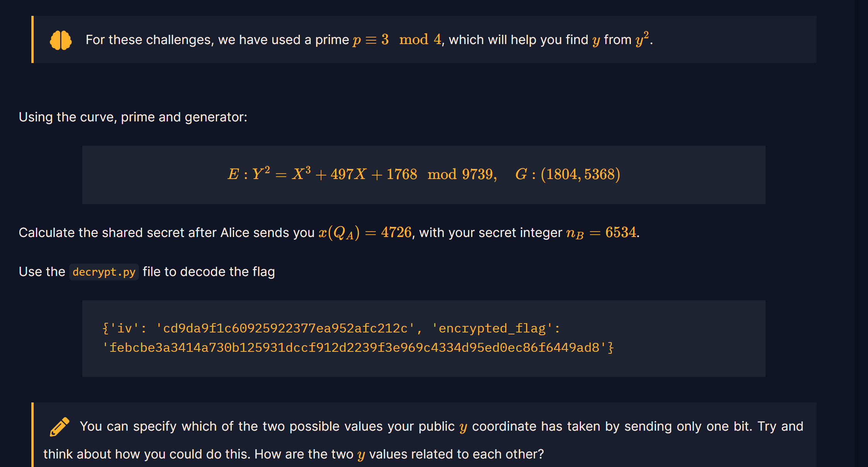Click the vertical scrollbar at right edge
This screenshot has height=467, width=868.
pyautogui.click(x=861, y=232)
